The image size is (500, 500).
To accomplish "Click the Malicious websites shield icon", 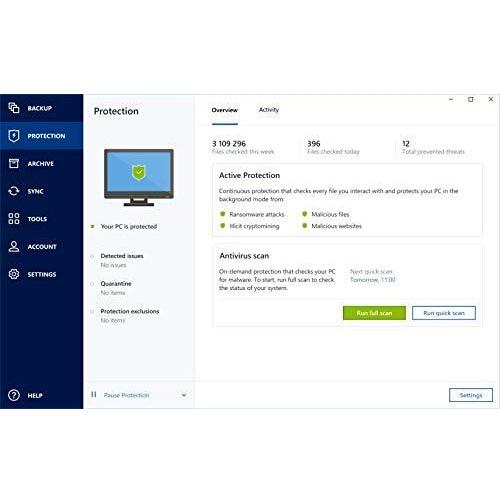I will click(x=304, y=226).
